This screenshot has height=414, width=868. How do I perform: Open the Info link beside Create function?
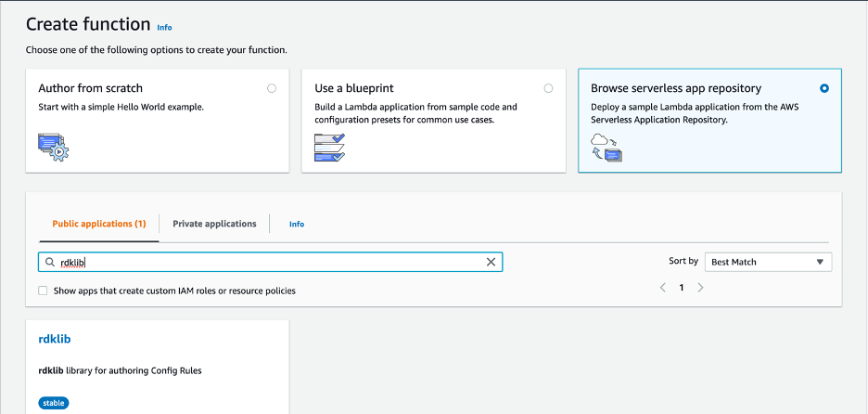pyautogui.click(x=164, y=28)
